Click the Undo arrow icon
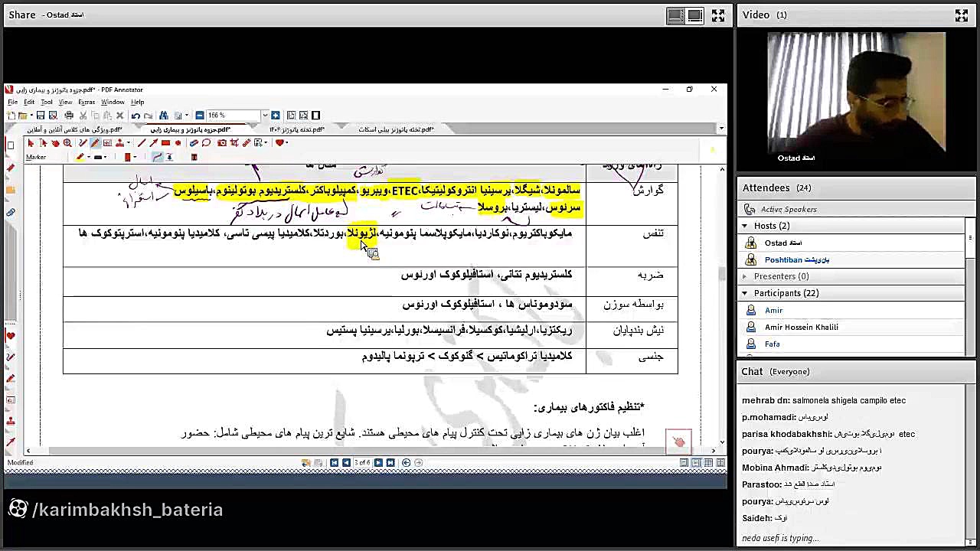Image resolution: width=980 pixels, height=551 pixels. 136,115
